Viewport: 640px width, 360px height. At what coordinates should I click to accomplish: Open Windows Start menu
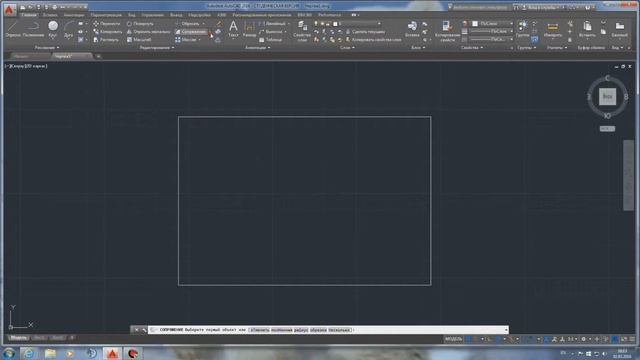pyautogui.click(x=9, y=353)
